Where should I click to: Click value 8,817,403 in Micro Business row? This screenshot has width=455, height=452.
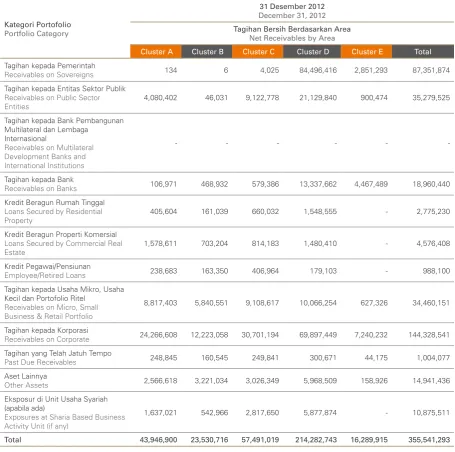tap(160, 303)
